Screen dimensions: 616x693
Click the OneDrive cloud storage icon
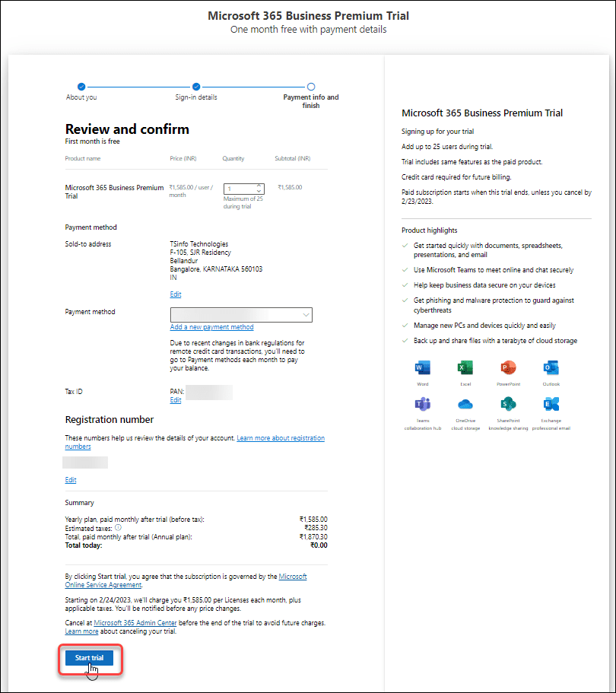point(465,404)
